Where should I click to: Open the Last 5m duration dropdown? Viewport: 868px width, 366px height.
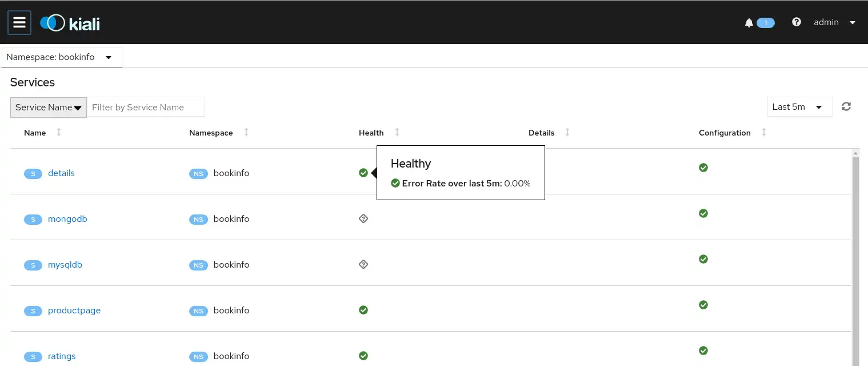click(x=799, y=107)
